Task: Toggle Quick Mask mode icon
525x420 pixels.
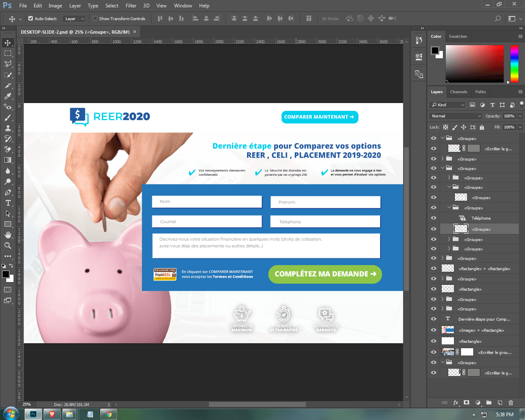Action: click(x=8, y=290)
